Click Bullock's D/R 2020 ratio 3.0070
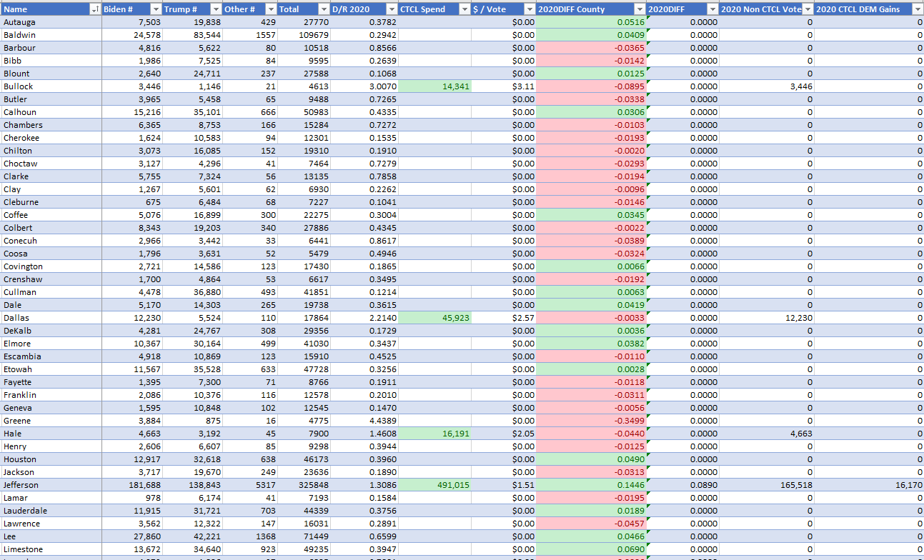This screenshot has height=560, width=924. (x=364, y=86)
